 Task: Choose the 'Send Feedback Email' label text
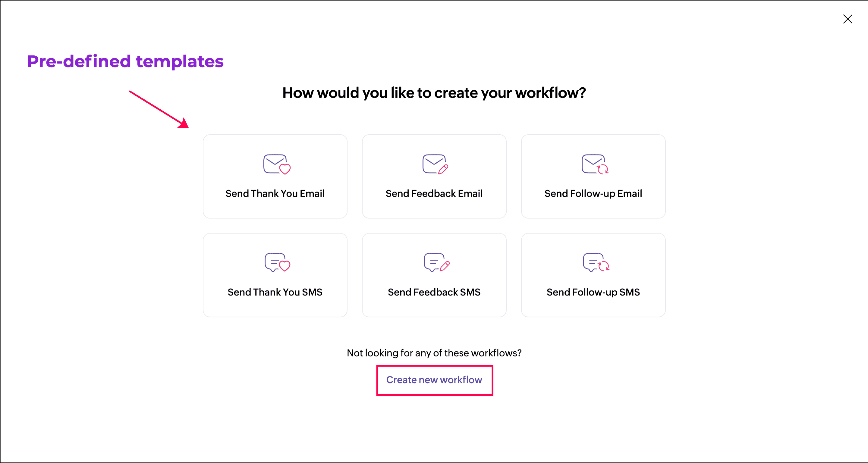click(x=434, y=194)
